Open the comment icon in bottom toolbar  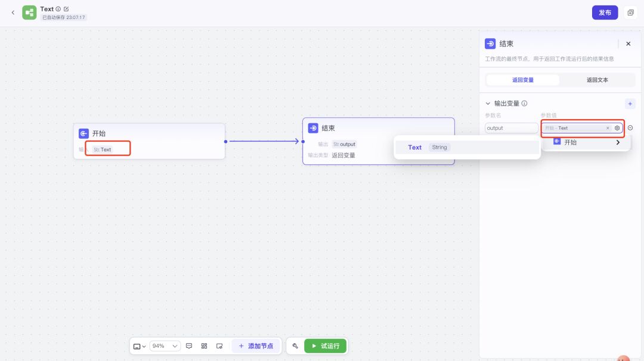click(x=189, y=346)
